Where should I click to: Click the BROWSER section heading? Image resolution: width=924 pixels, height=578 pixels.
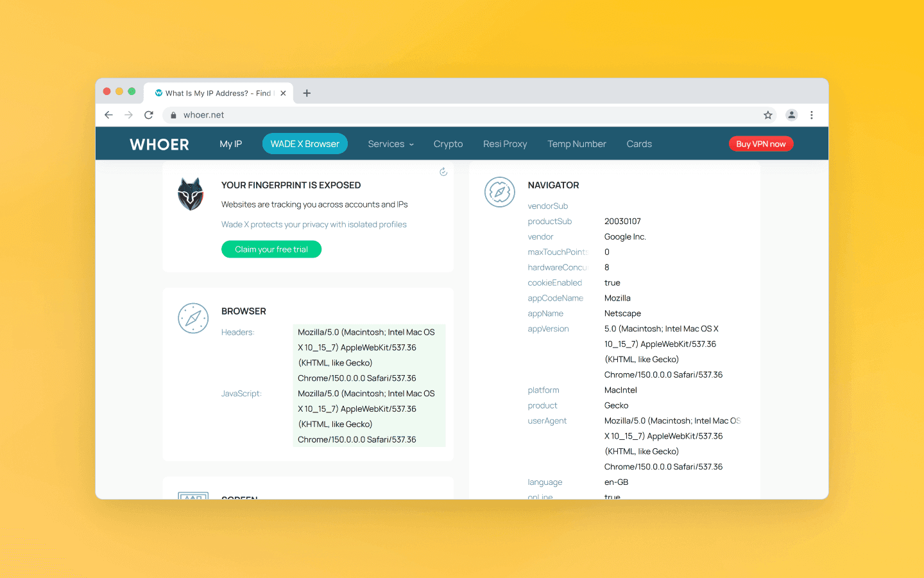[243, 311]
